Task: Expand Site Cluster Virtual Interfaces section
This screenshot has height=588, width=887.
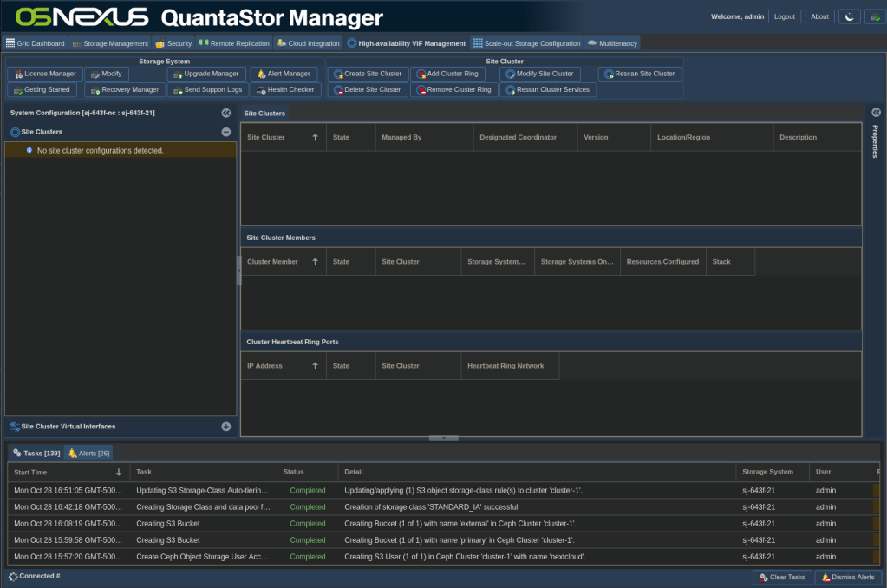Action: tap(225, 427)
